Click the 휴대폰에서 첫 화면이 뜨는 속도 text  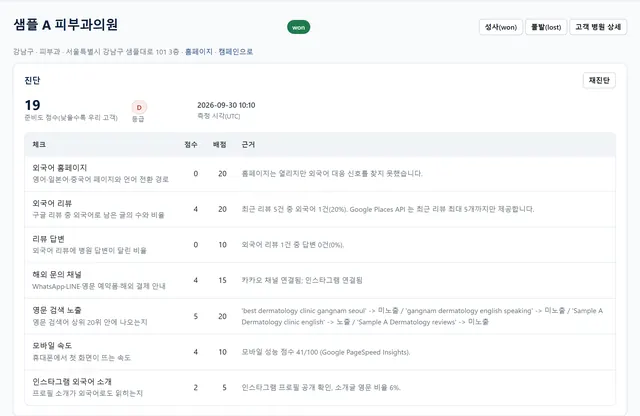click(82, 358)
